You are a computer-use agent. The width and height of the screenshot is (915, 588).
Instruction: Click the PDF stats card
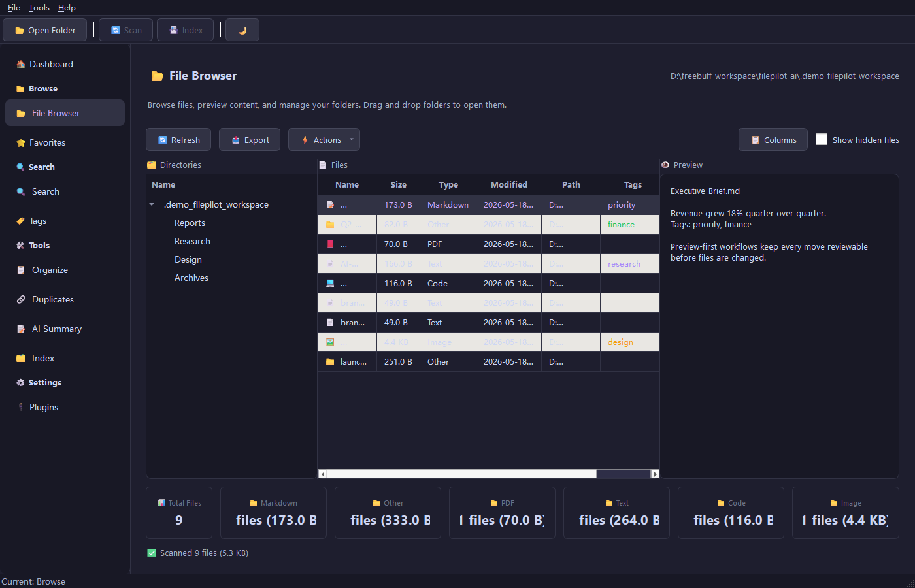click(502, 513)
